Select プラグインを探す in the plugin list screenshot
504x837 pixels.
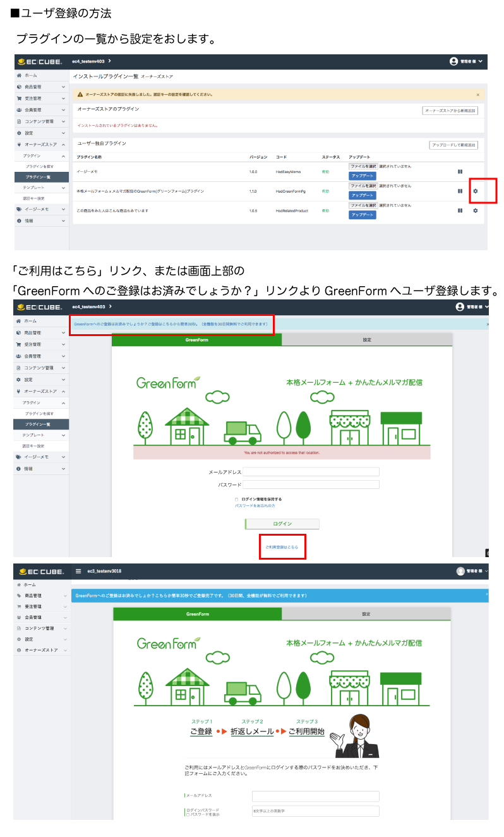pyautogui.click(x=41, y=166)
